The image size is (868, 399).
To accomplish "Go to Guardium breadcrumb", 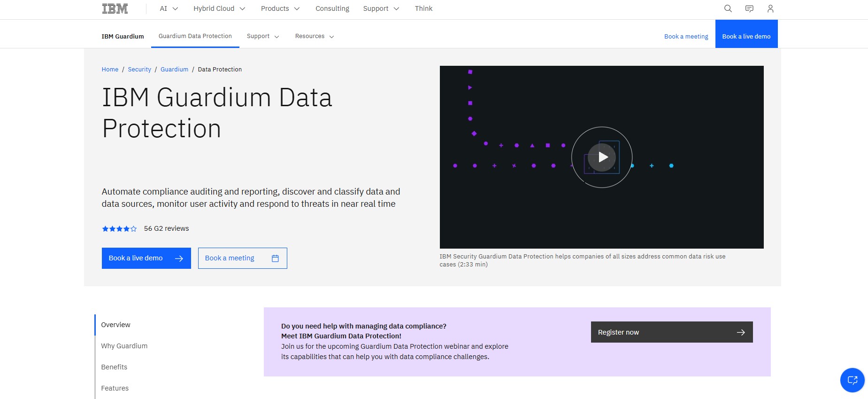I will (x=174, y=69).
